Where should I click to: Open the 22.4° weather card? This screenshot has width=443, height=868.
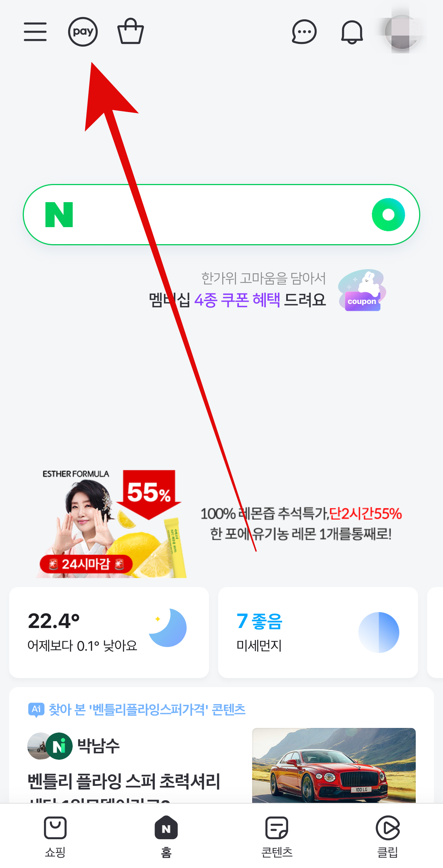pyautogui.click(x=109, y=633)
